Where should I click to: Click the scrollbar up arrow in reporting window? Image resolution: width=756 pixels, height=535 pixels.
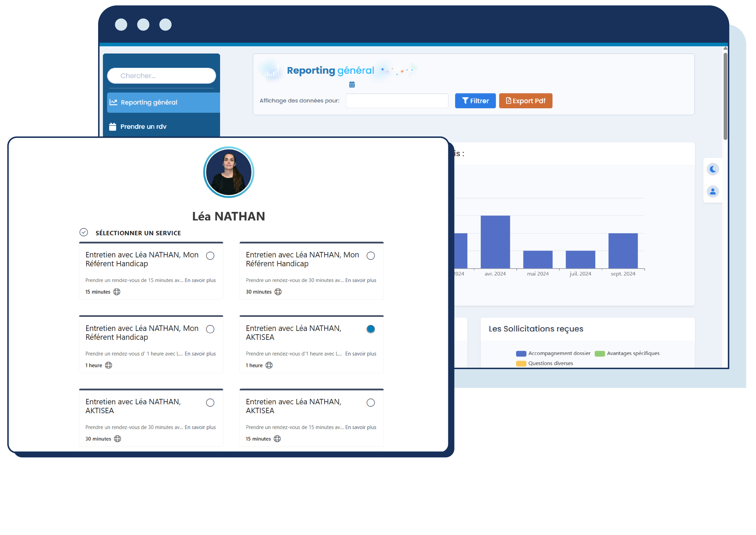[725, 49]
